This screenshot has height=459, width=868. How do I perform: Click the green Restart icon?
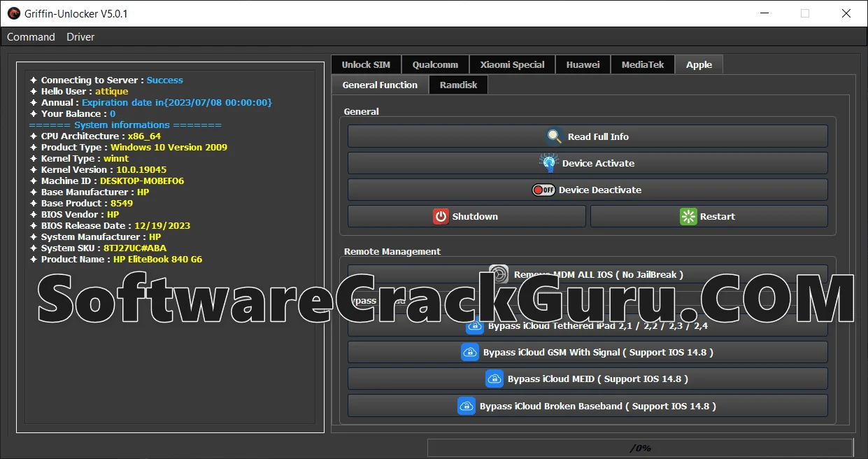pyautogui.click(x=688, y=216)
